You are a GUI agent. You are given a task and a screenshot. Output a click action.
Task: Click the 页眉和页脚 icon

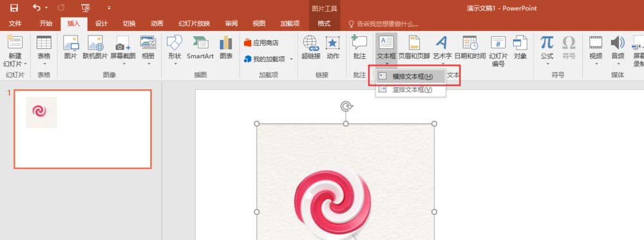(x=414, y=43)
